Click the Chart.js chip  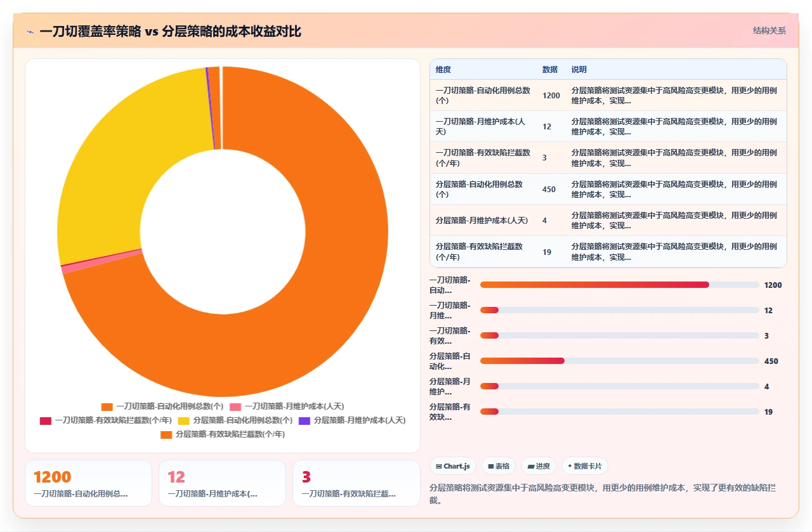pos(453,466)
